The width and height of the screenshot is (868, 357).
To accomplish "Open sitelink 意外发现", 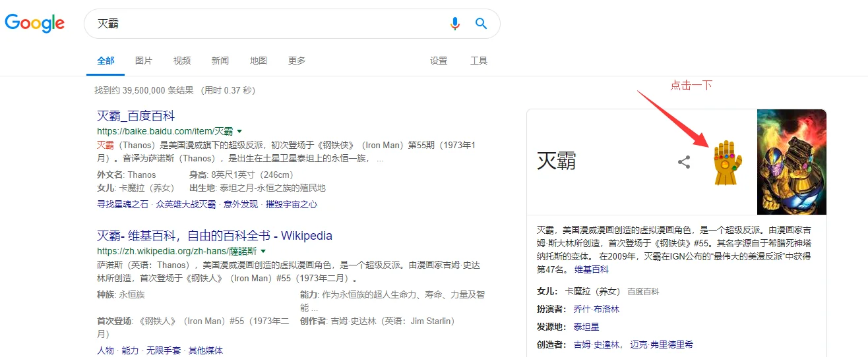I will click(x=241, y=204).
